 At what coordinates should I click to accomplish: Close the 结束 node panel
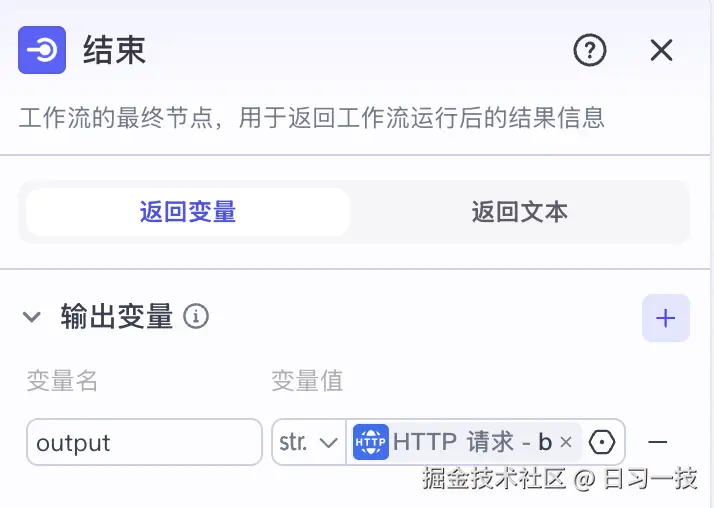661,50
